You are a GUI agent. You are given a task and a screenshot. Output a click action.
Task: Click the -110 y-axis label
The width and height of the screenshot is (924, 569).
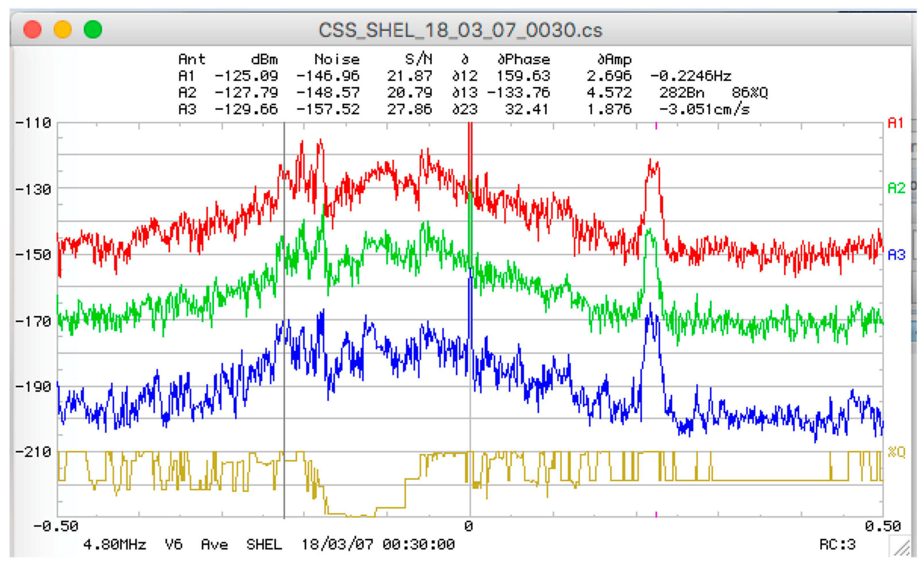(33, 123)
